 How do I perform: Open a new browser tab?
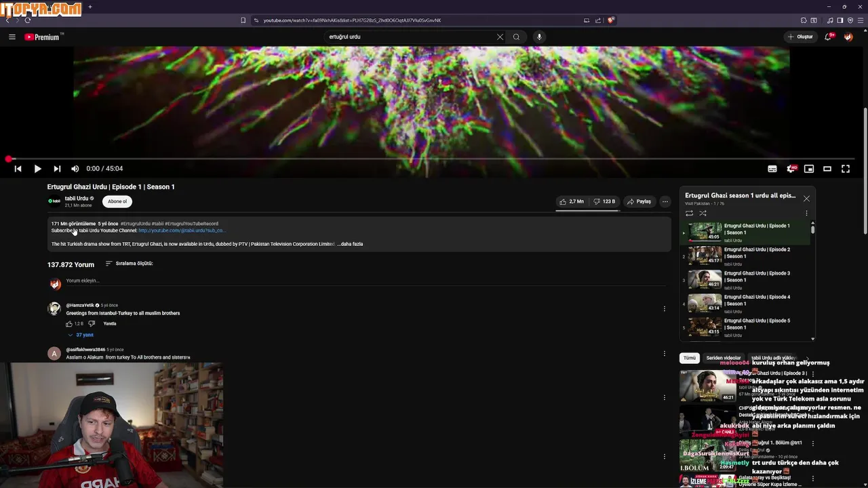(90, 7)
